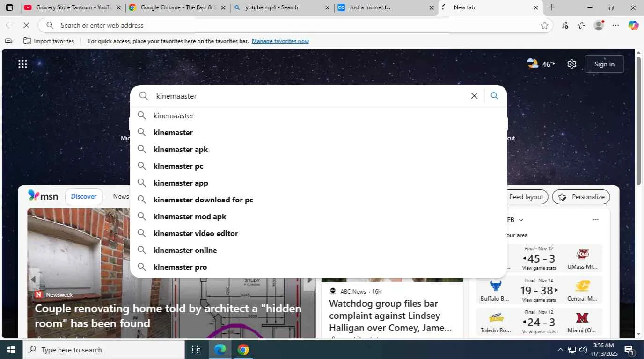
Task: Open the Microsoft apps grid launcher
Action: pos(22,64)
